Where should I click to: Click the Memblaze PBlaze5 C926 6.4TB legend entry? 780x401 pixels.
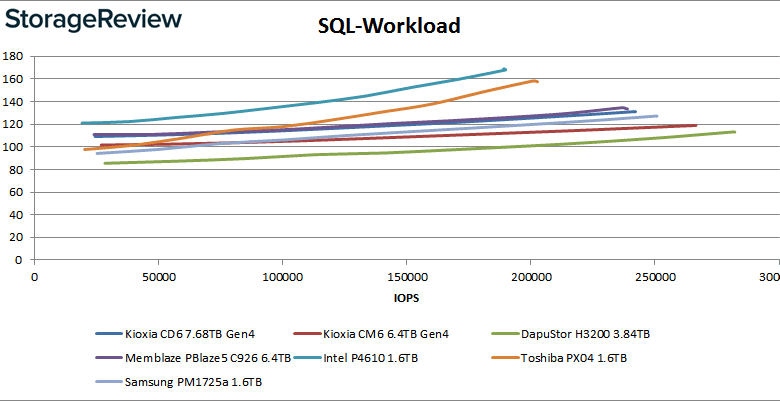[x=193, y=358]
